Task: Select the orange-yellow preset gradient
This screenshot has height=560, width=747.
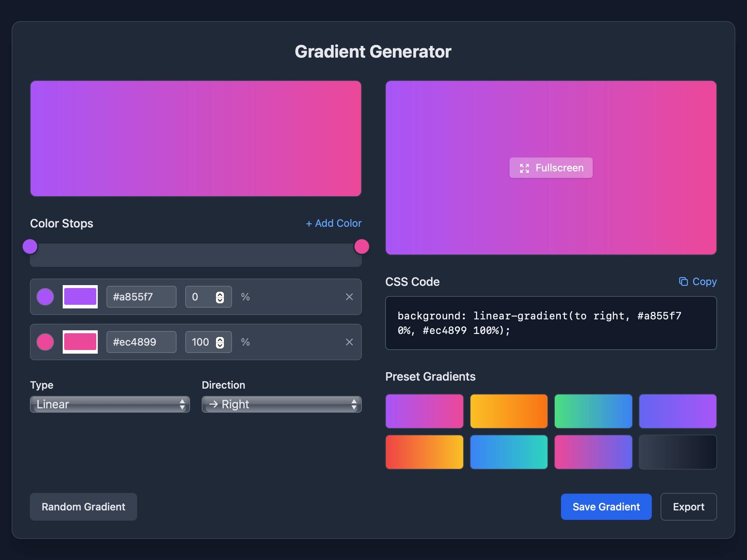Action: [508, 411]
